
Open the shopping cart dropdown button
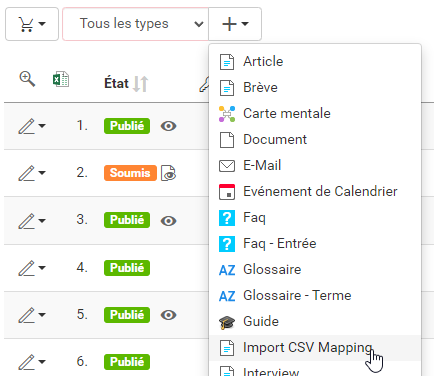click(x=32, y=24)
